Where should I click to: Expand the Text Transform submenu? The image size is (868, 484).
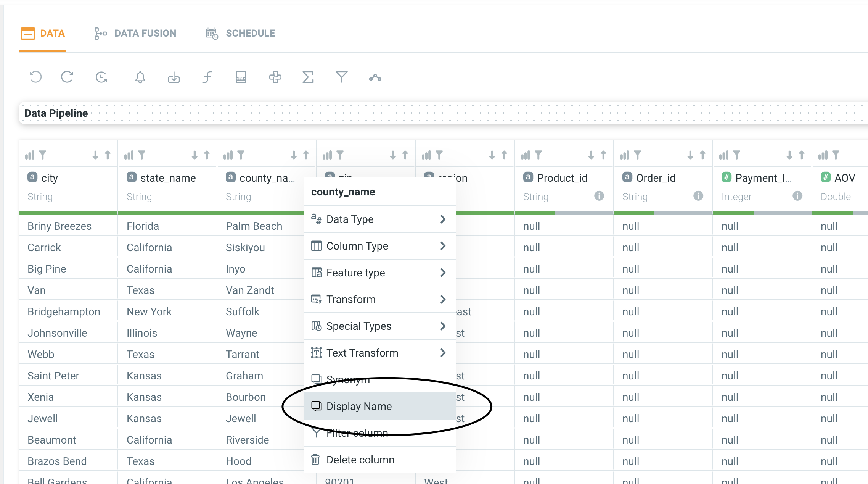coord(380,353)
